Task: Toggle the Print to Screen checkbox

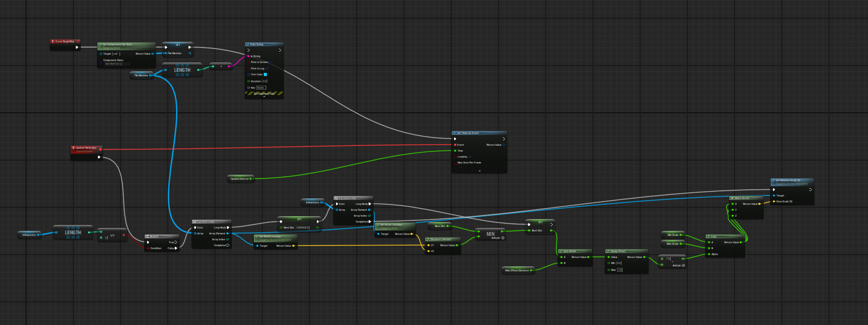Action: tap(271, 62)
